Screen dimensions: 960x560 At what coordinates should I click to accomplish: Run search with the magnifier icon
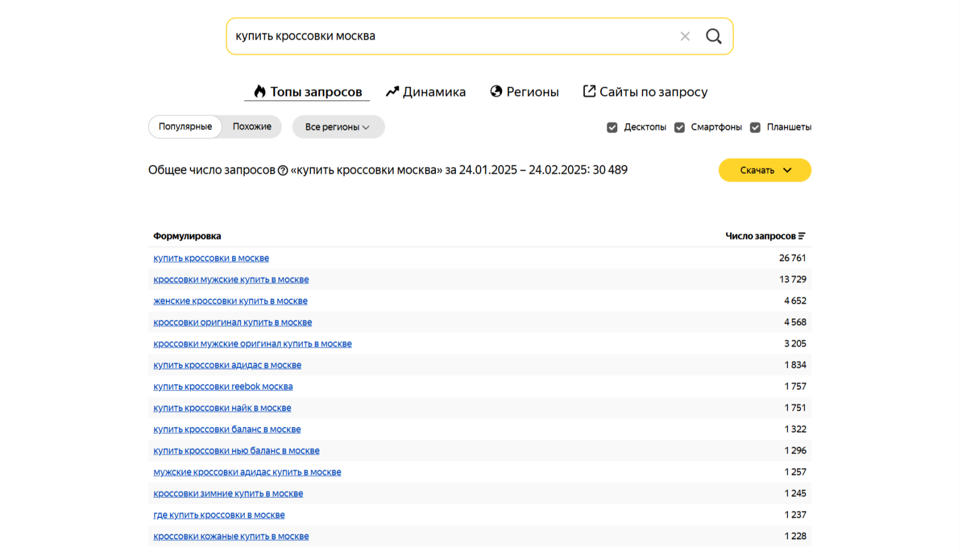713,36
